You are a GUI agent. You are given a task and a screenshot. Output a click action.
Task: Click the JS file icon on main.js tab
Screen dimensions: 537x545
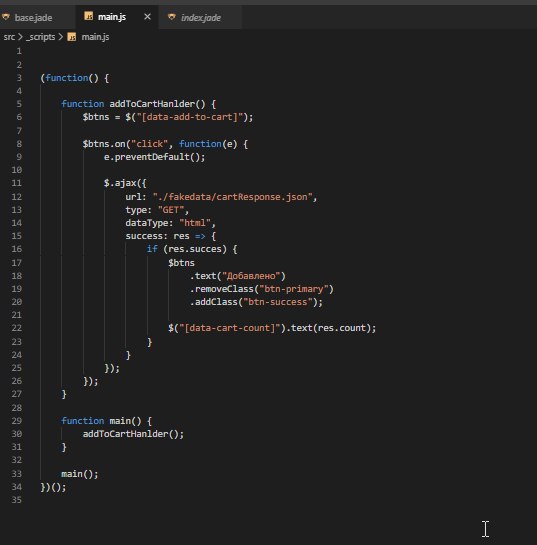pyautogui.click(x=89, y=16)
